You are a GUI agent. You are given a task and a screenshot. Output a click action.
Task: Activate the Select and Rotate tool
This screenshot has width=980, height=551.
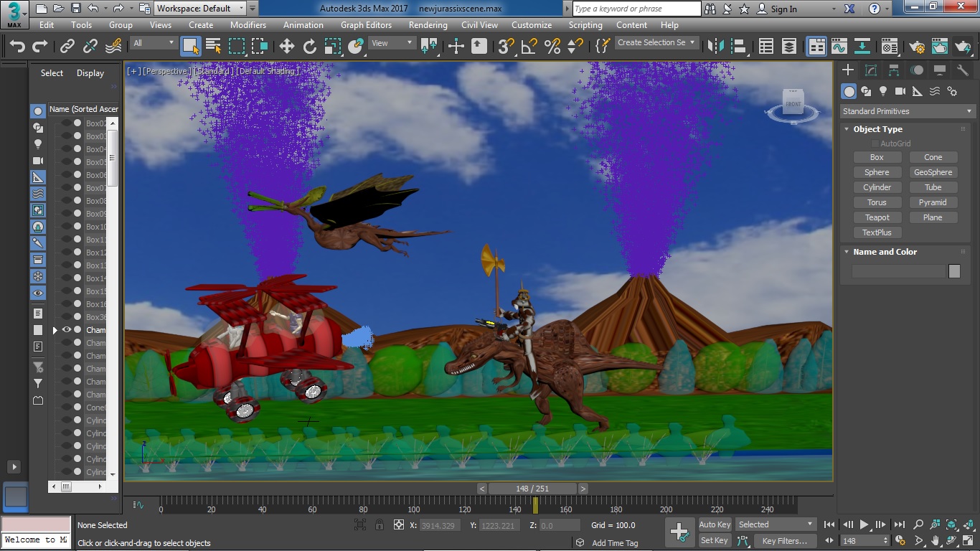[310, 47]
